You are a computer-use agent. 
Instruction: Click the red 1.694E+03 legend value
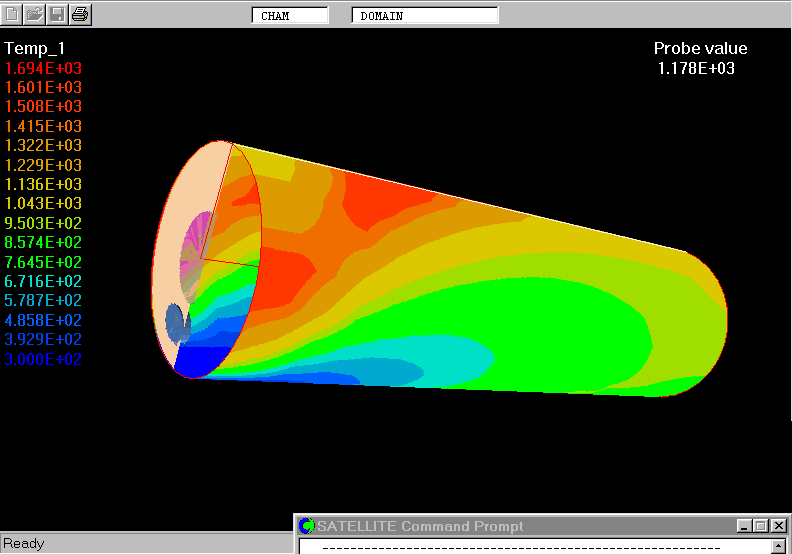[x=44, y=68]
